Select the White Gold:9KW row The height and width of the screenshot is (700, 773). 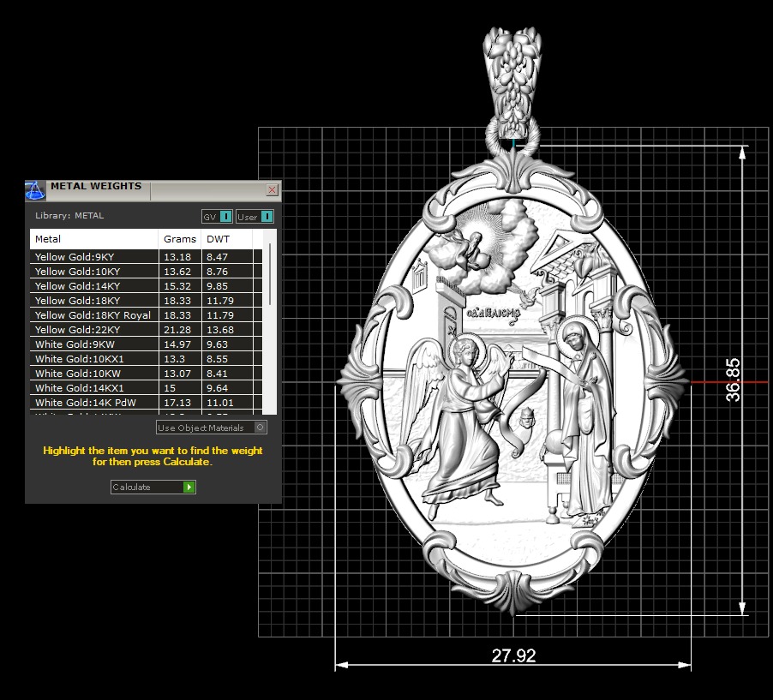pyautogui.click(x=146, y=344)
